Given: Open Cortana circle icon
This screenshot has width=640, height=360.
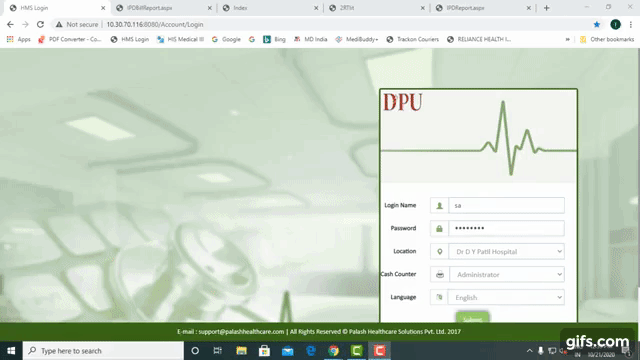Looking at the screenshot, I should click(x=195, y=351).
